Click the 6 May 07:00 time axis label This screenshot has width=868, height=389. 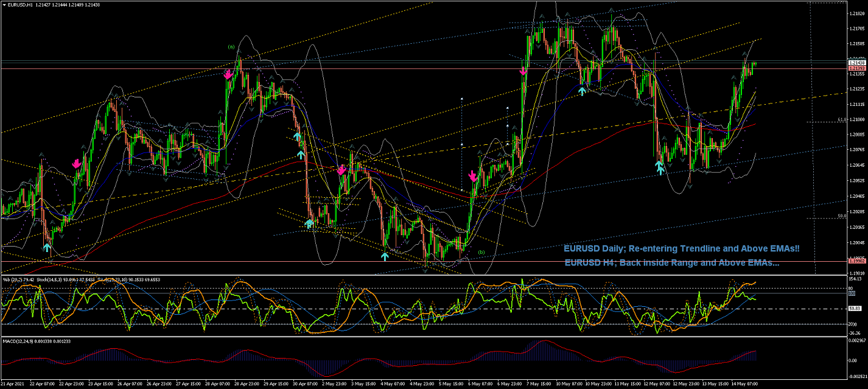[x=479, y=385]
